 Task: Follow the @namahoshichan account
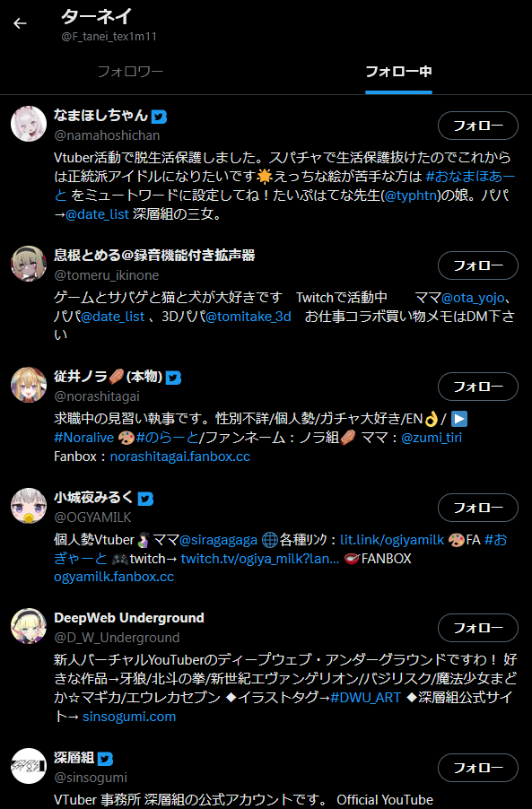[x=478, y=126]
